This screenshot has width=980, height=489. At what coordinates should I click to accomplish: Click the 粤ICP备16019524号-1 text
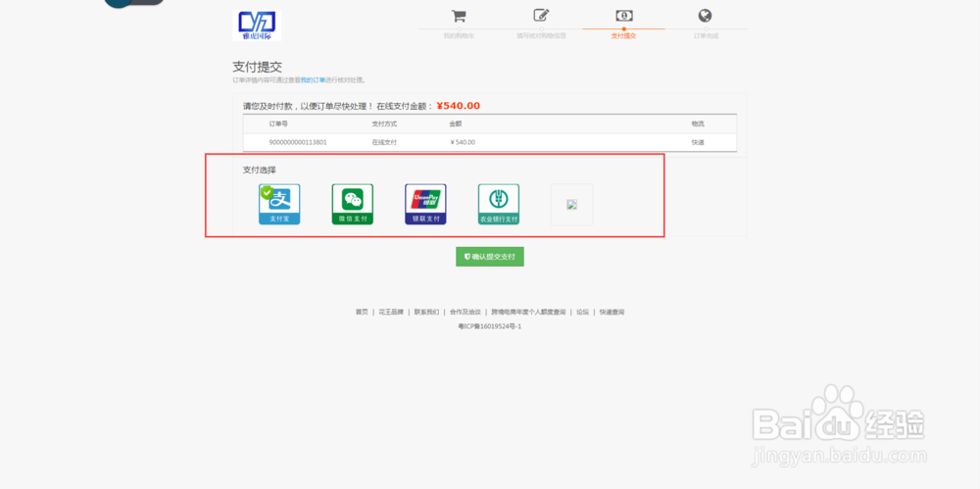[489, 326]
